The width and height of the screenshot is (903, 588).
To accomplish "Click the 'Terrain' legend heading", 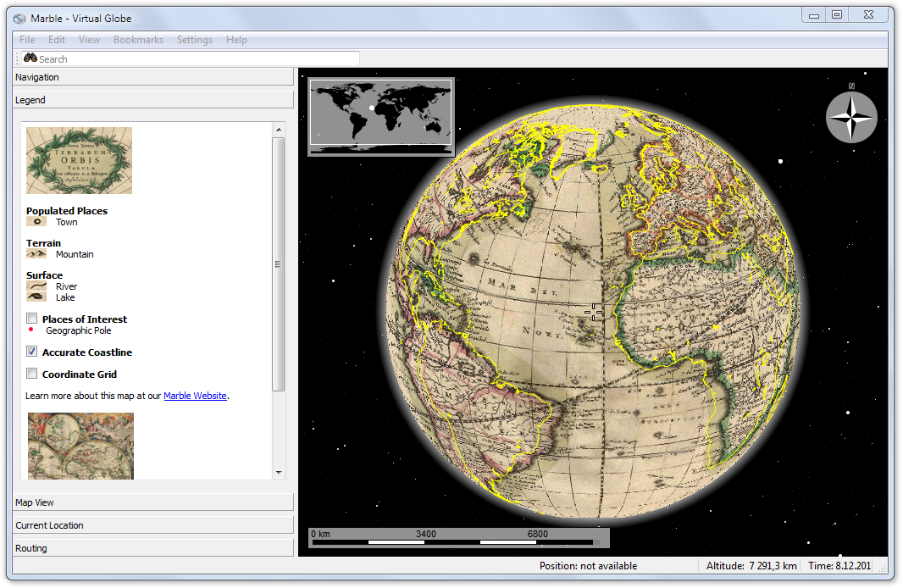I will coord(43,243).
